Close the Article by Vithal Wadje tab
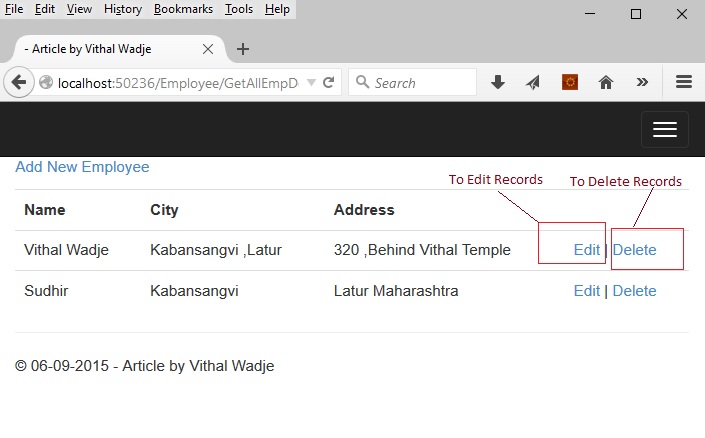 (x=208, y=49)
